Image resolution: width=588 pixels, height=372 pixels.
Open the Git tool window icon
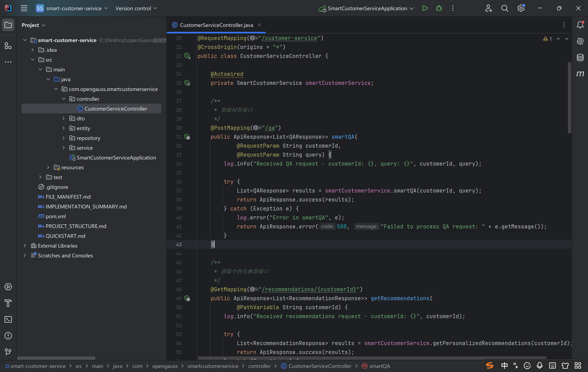(x=8, y=352)
